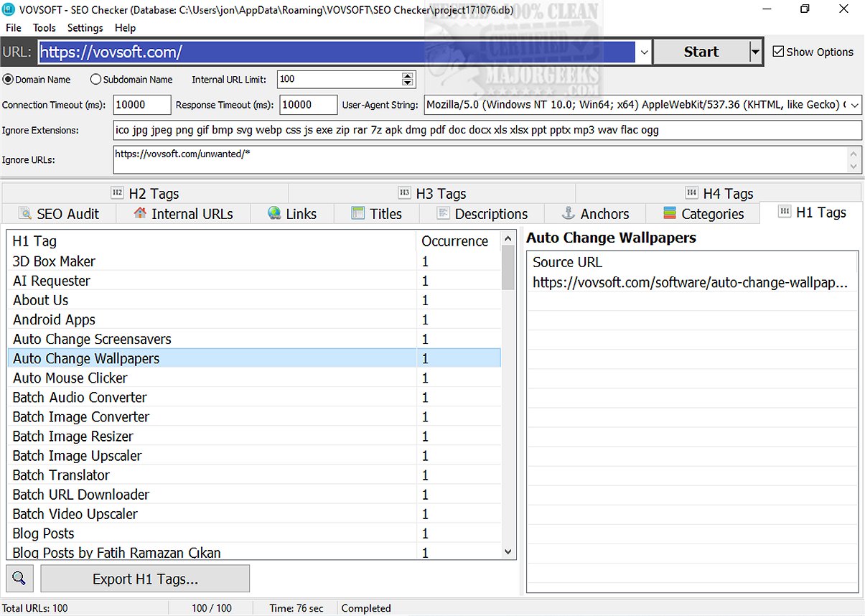The image size is (865, 616).
Task: Select the Batch Translator row
Action: pyautogui.click(x=254, y=475)
